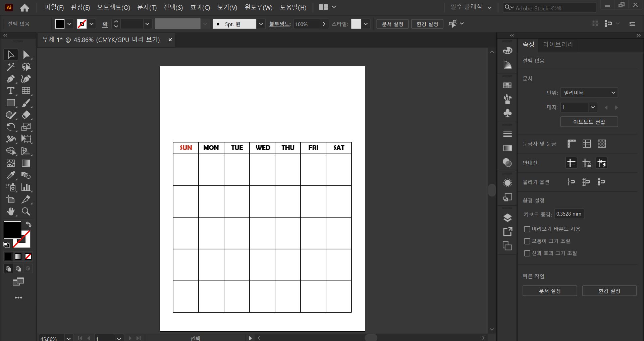This screenshot has width=644, height=341.
Task: Open 효과(C) menu
Action: click(200, 7)
